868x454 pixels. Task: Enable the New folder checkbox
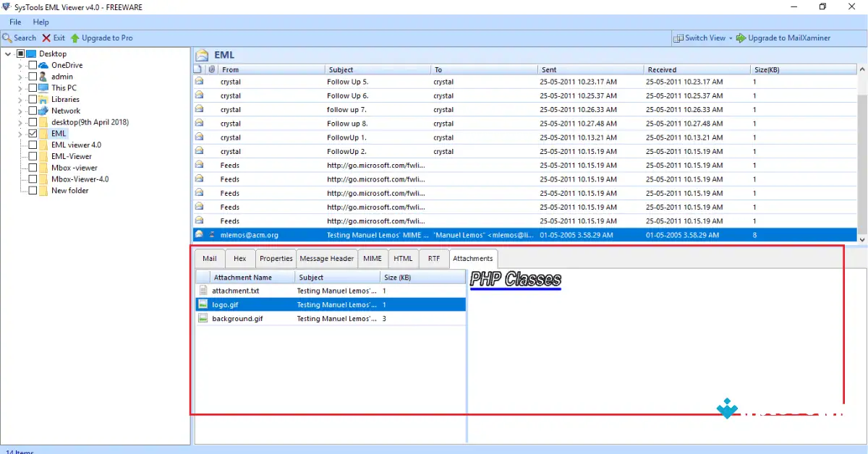(32, 190)
